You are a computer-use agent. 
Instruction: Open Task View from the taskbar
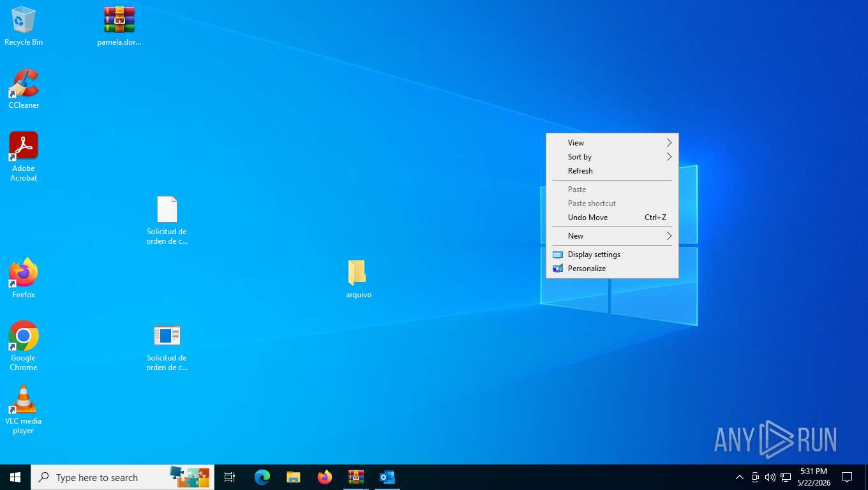tap(230, 477)
